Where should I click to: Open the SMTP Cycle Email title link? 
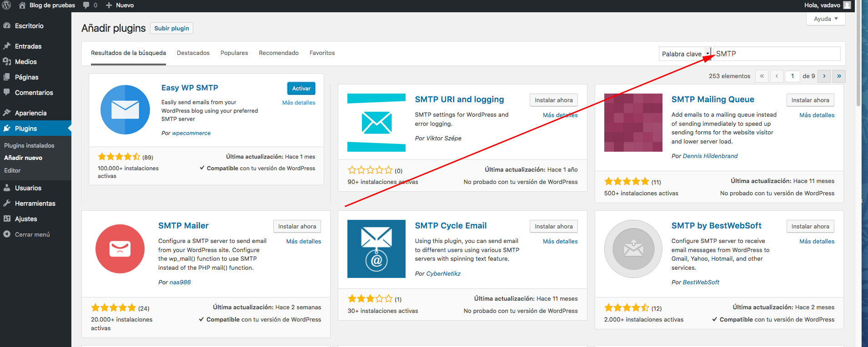[451, 226]
